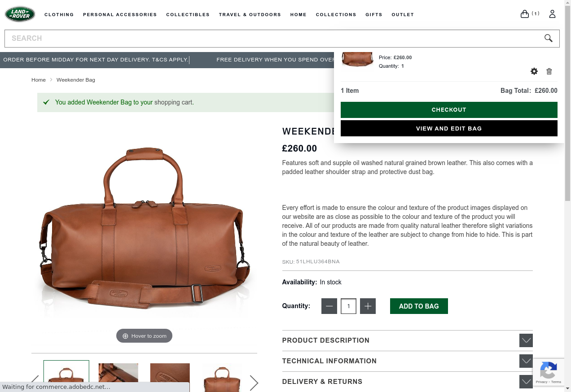Click the search magnifier icon
Image resolution: width=571 pixels, height=392 pixels.
click(x=548, y=38)
